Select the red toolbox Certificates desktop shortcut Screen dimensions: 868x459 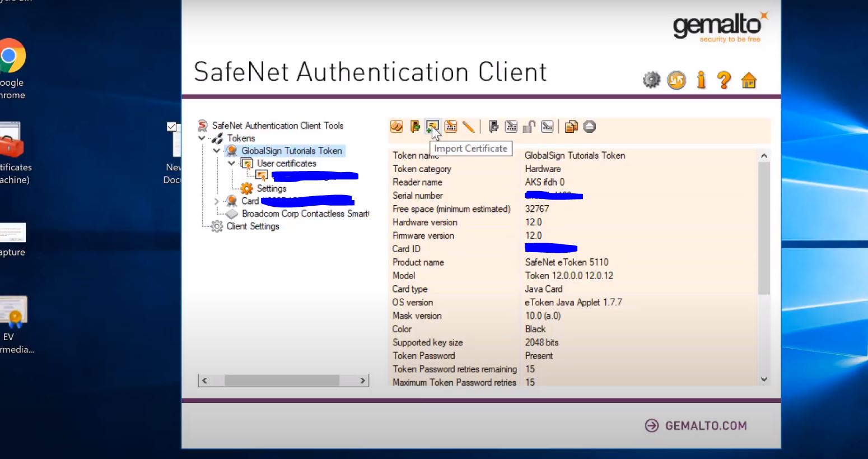[12, 152]
